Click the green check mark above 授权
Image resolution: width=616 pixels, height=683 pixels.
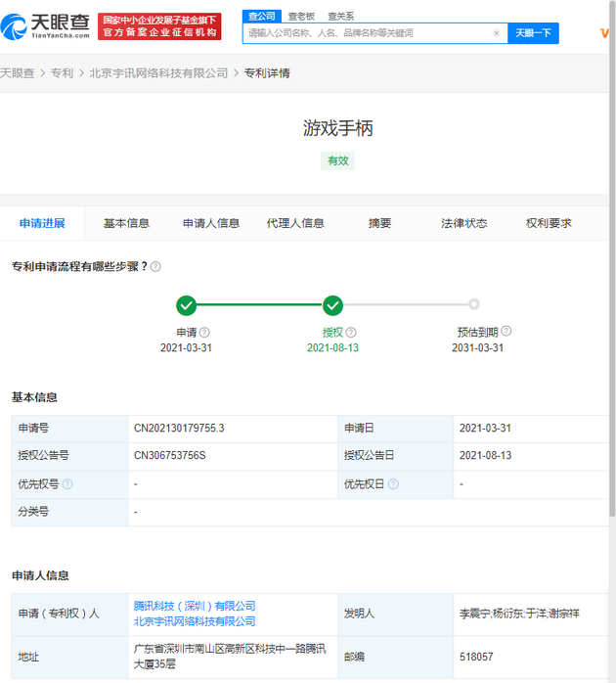(x=332, y=305)
